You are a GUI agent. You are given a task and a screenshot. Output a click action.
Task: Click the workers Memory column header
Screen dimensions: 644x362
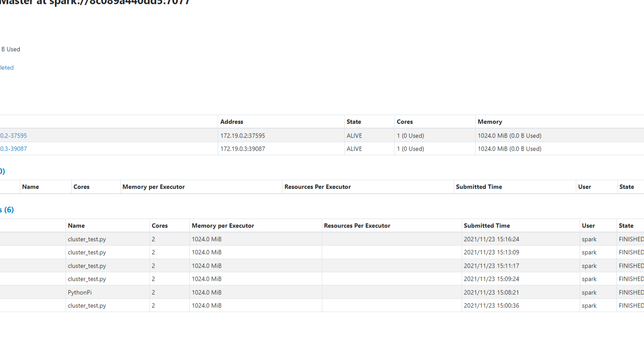(490, 122)
